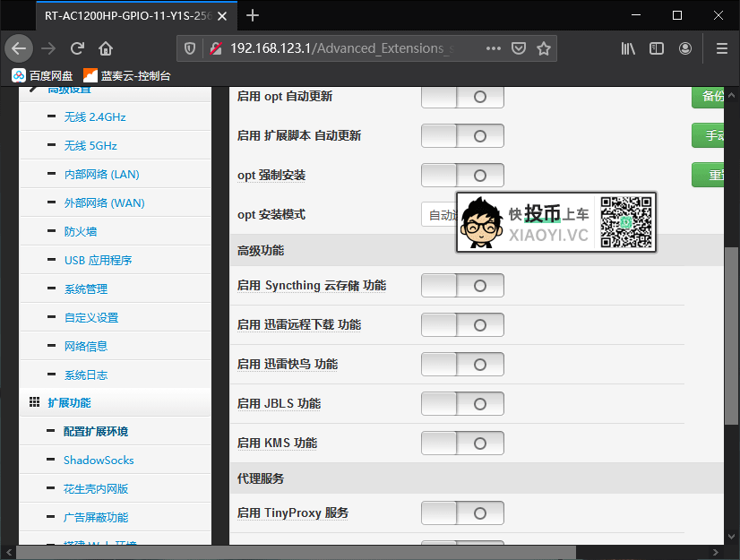Screen dimensions: 740x560
Task: Click the scroll left arrow
Action: pos(8,553)
